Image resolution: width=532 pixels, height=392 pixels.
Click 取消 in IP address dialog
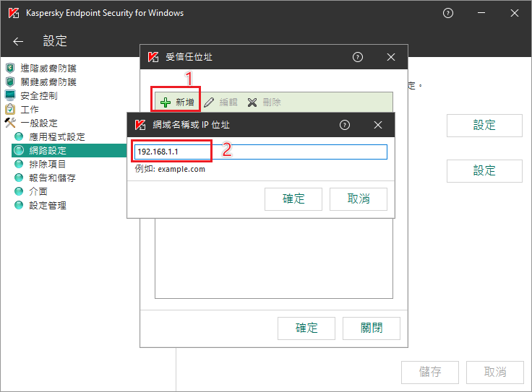[x=359, y=199]
